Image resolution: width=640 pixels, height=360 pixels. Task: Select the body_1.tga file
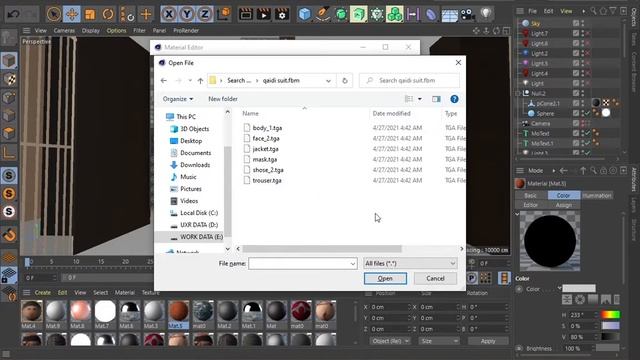point(267,128)
